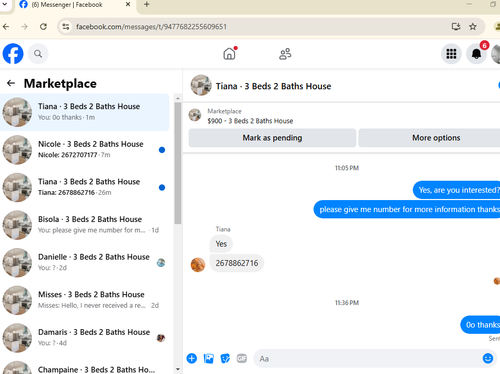
Task: Click the 'please give me number' message bubble
Action: (x=407, y=209)
